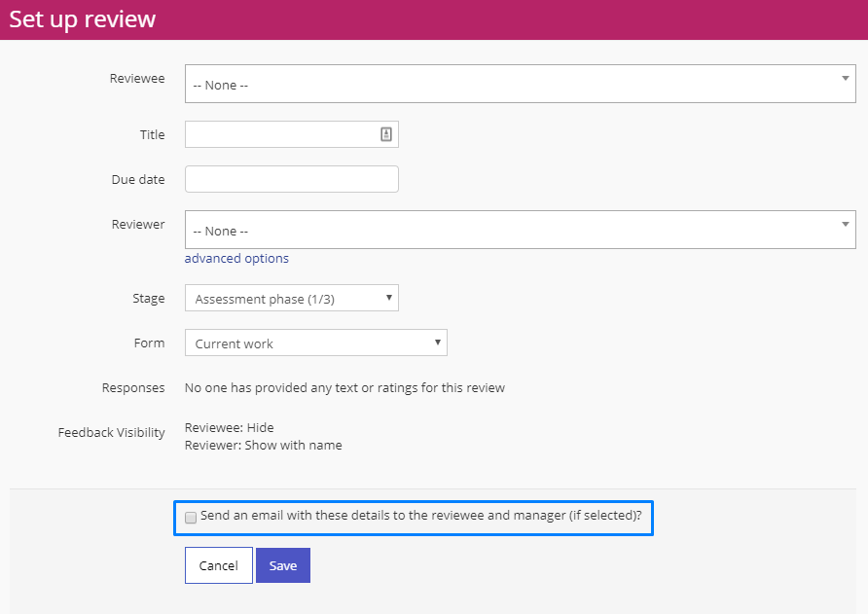868x614 pixels.
Task: Click the autofill contact icon in Title field
Action: (x=386, y=134)
